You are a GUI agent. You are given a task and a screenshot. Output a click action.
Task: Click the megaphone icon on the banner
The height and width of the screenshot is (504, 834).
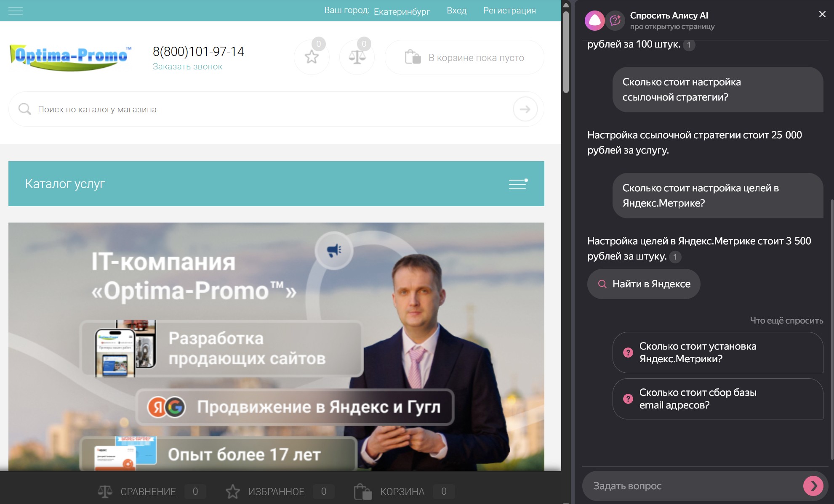[333, 251]
